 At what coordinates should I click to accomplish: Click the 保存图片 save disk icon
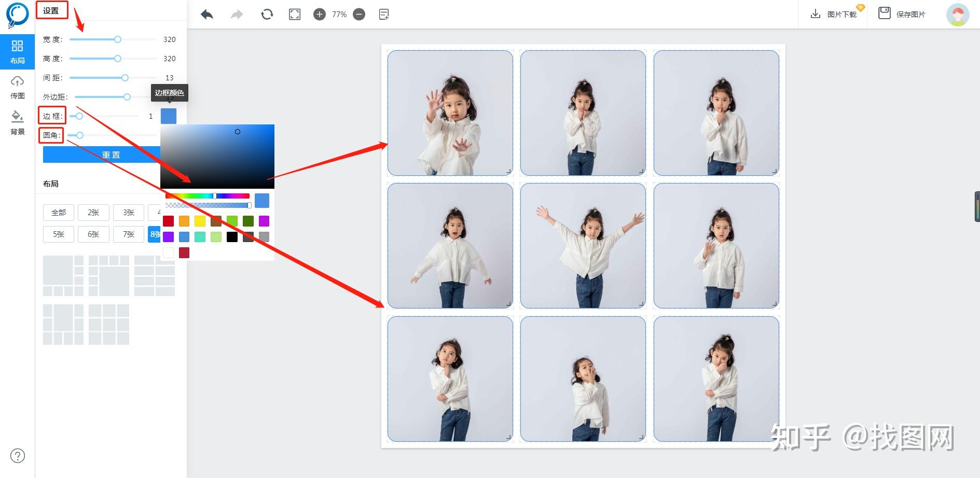884,13
